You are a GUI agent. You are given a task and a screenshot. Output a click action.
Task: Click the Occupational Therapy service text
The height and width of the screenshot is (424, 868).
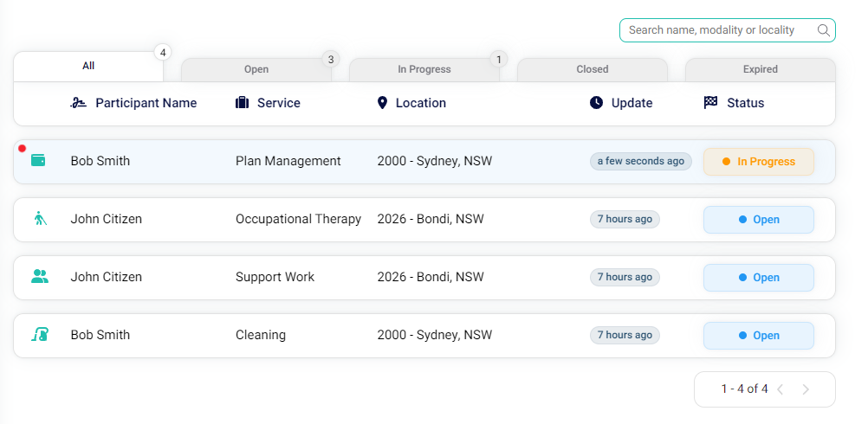click(298, 219)
